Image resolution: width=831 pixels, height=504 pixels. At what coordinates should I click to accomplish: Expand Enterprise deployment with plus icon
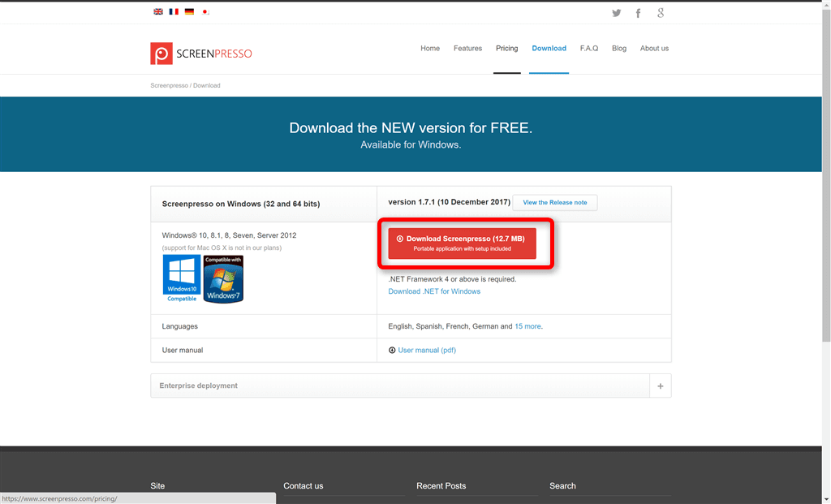661,386
